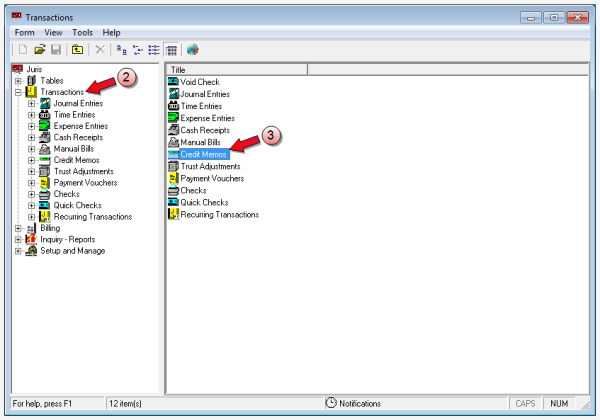This screenshot has width=600, height=420.
Task: Open the Help menu
Action: click(x=111, y=32)
